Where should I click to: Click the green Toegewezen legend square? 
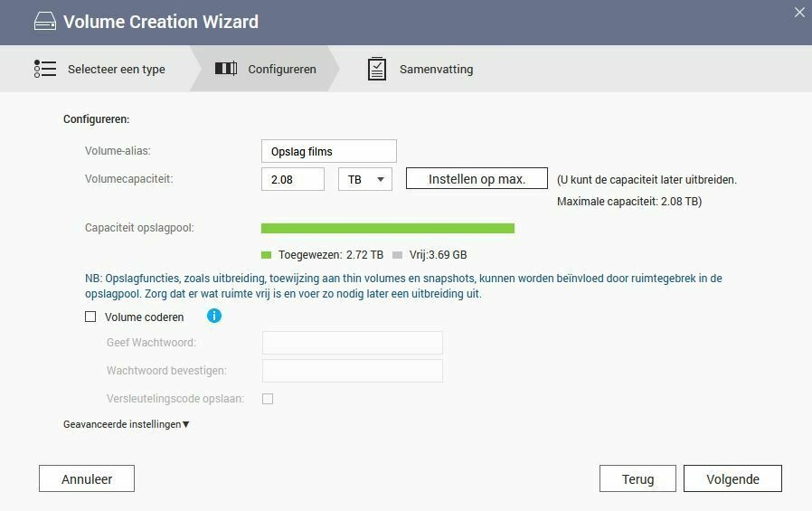[266, 255]
